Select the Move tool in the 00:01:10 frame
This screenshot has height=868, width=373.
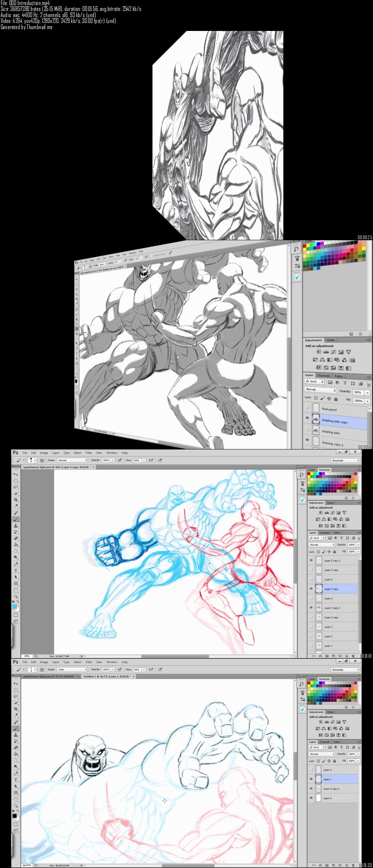[x=16, y=474]
